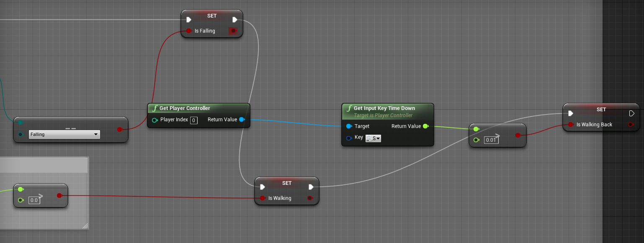The width and height of the screenshot is (644, 243).
Task: Click the Player Index input pin
Action: [155, 120]
